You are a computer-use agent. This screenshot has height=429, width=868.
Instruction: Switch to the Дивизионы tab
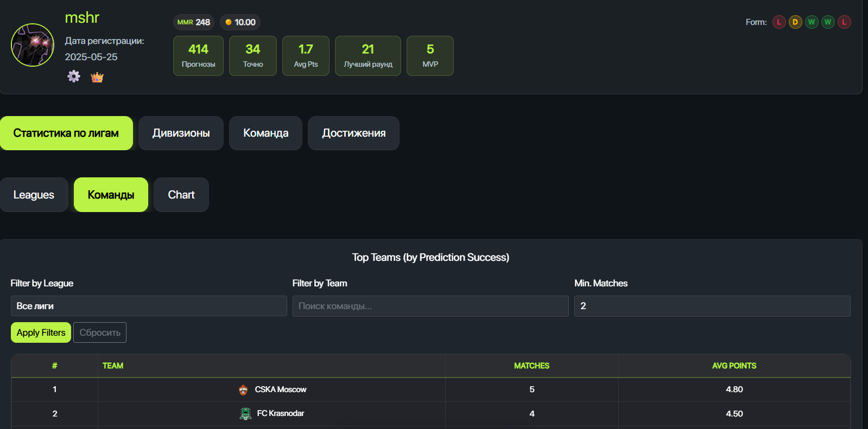pos(181,133)
